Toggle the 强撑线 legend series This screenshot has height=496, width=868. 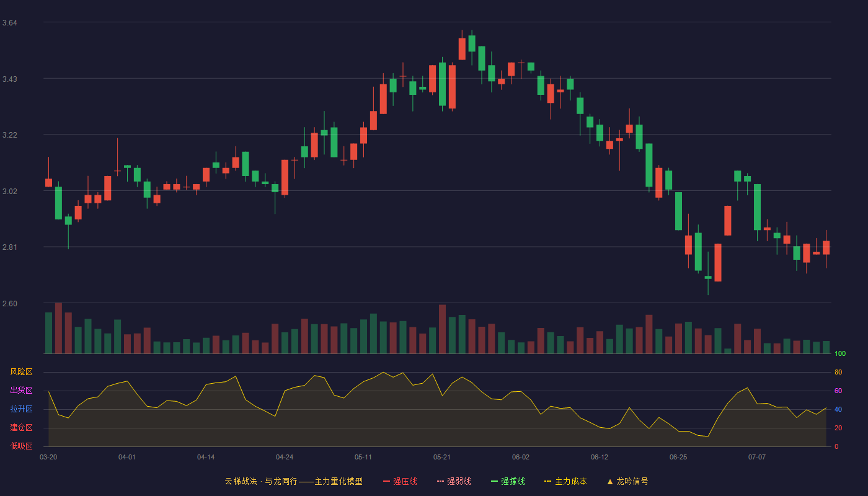point(508,481)
